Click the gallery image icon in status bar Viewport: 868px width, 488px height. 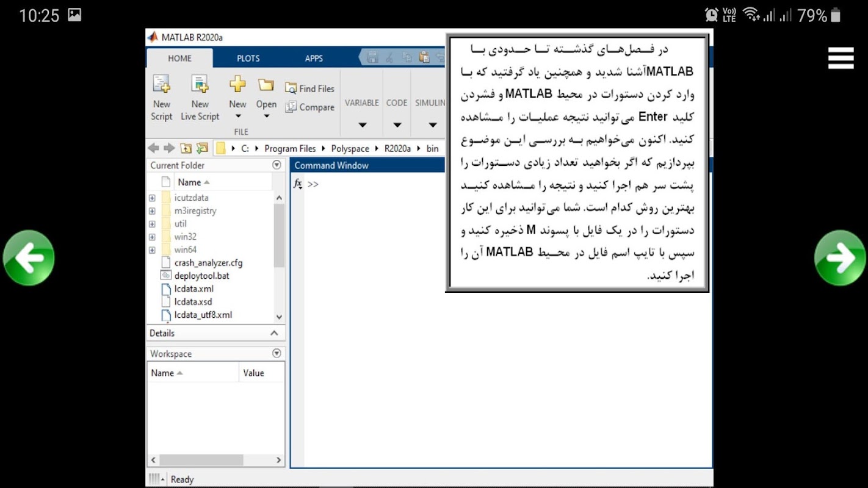[x=74, y=15]
